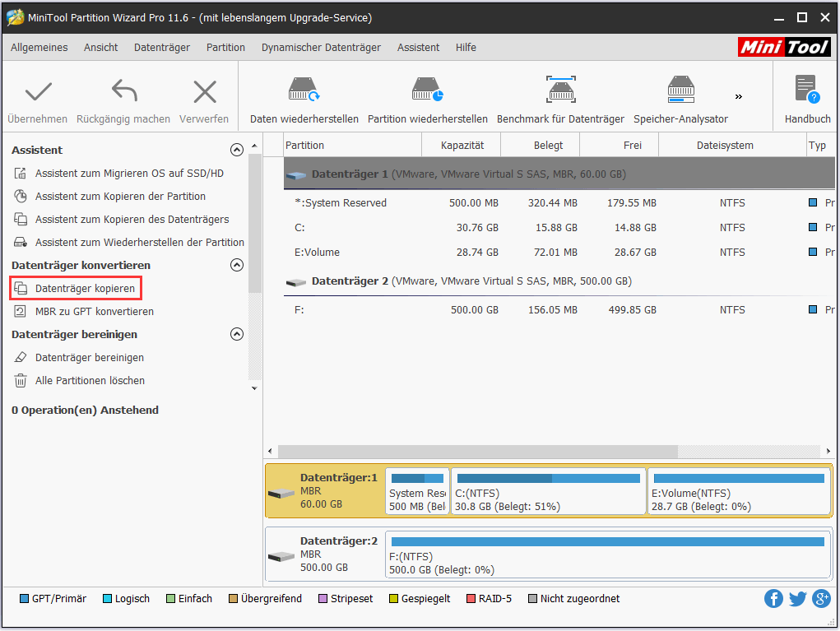Click the Twitter icon at bottom right
The width and height of the screenshot is (840, 631).
pos(797,598)
